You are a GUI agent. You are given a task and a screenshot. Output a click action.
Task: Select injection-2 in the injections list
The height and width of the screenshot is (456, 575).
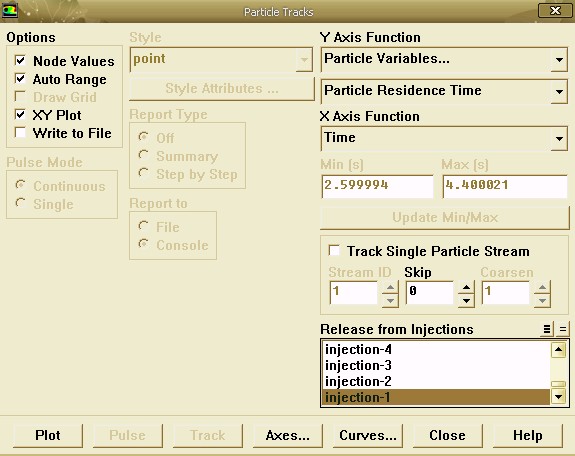click(436, 382)
